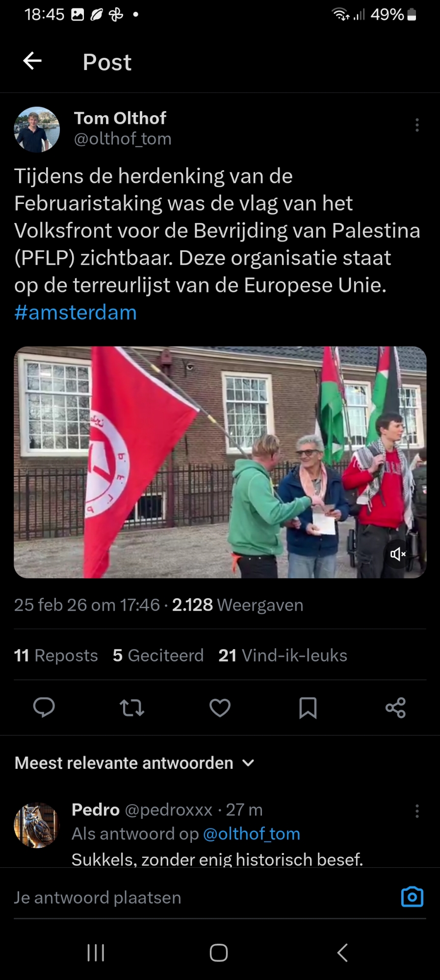
Task: Tap Tom Olthof's profile picture
Action: click(x=37, y=129)
